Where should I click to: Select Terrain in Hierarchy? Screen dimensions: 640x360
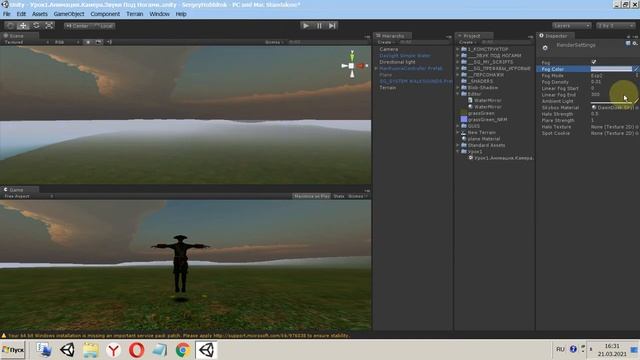387,88
